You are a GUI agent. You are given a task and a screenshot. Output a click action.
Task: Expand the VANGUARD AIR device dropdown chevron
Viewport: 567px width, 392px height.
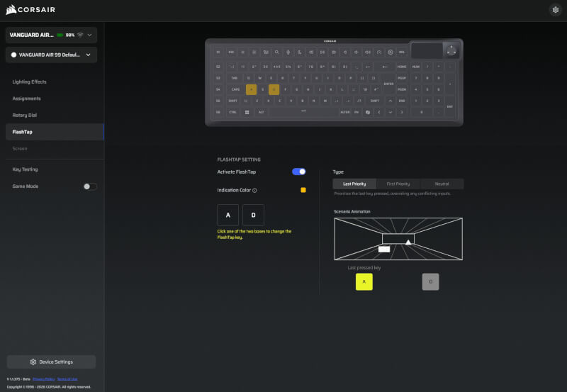89,35
